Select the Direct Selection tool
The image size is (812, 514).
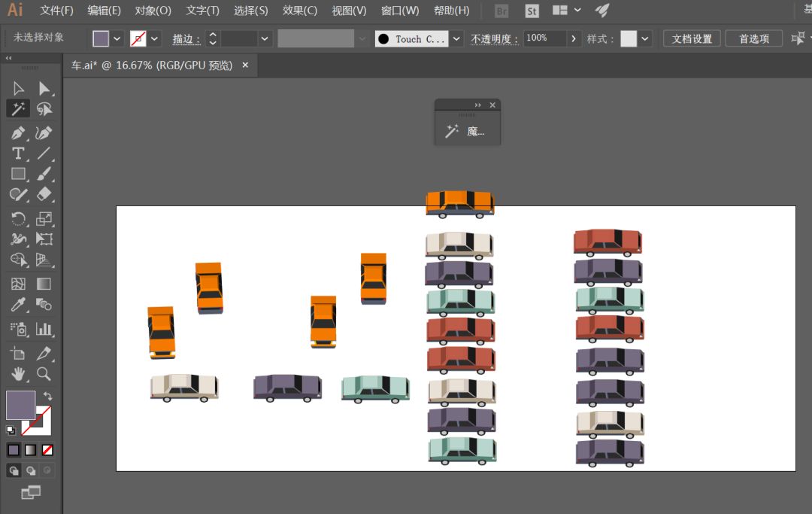[x=44, y=89]
